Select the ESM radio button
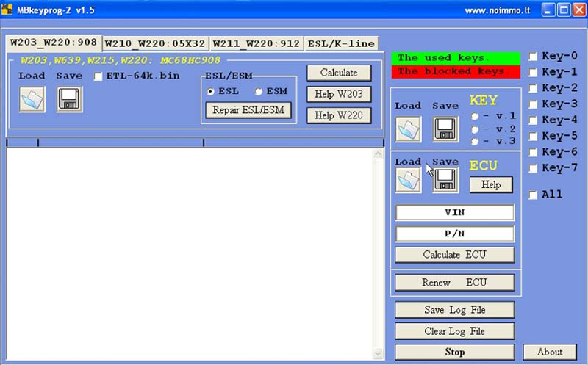 tap(259, 92)
